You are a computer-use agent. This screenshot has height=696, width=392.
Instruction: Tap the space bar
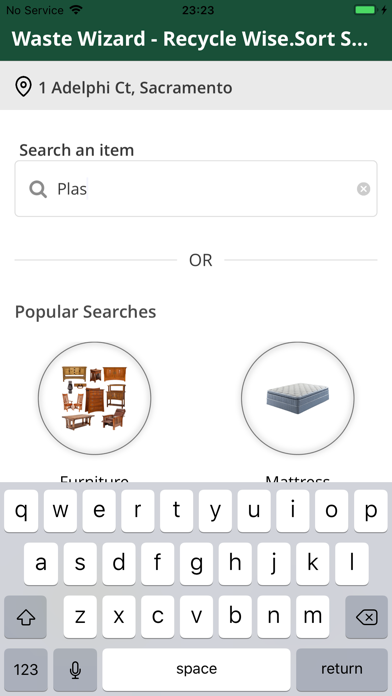coord(196,669)
